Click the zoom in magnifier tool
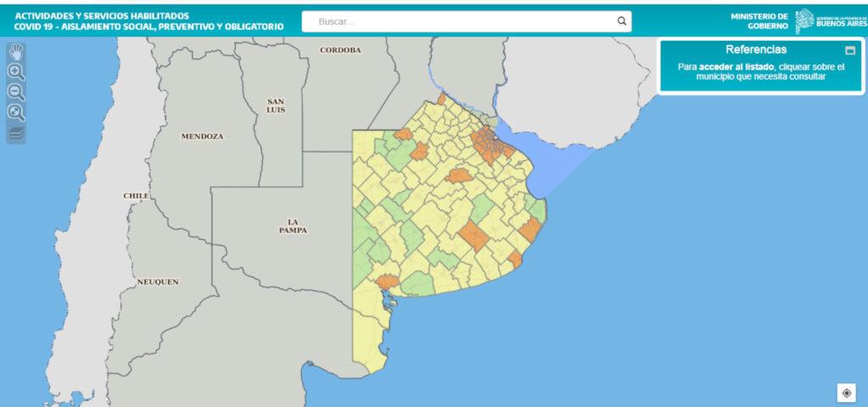 [x=16, y=72]
